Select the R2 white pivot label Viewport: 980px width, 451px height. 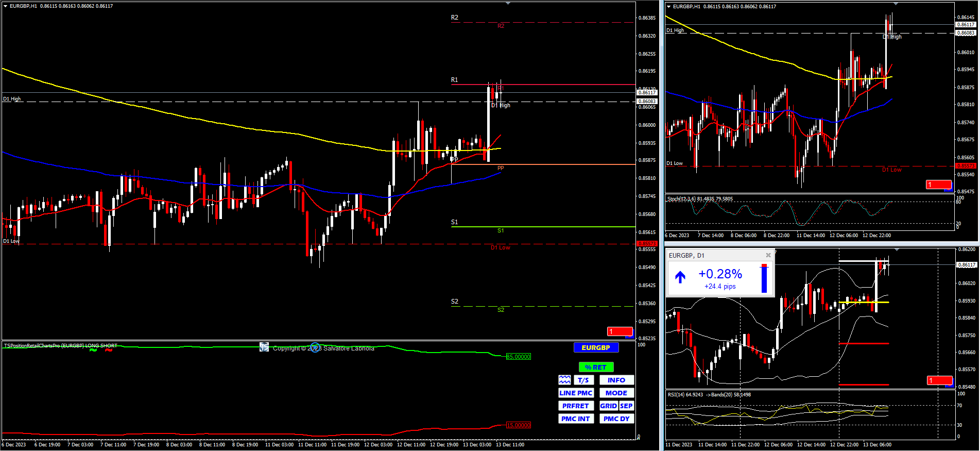[454, 18]
